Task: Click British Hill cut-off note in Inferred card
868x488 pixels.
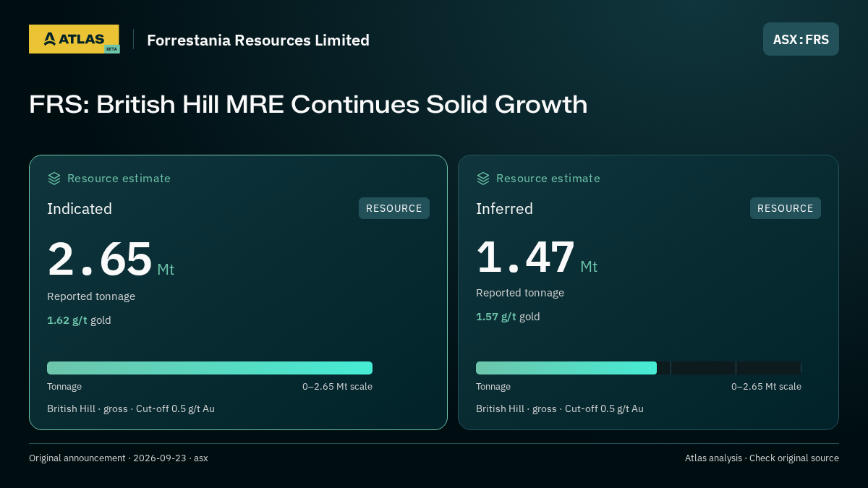Action: pos(560,409)
